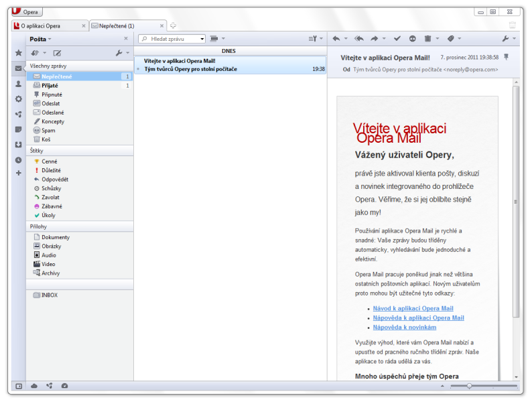Close the O aplikaci Opera tab
Image resolution: width=532 pixels, height=402 pixels.
coord(84,25)
